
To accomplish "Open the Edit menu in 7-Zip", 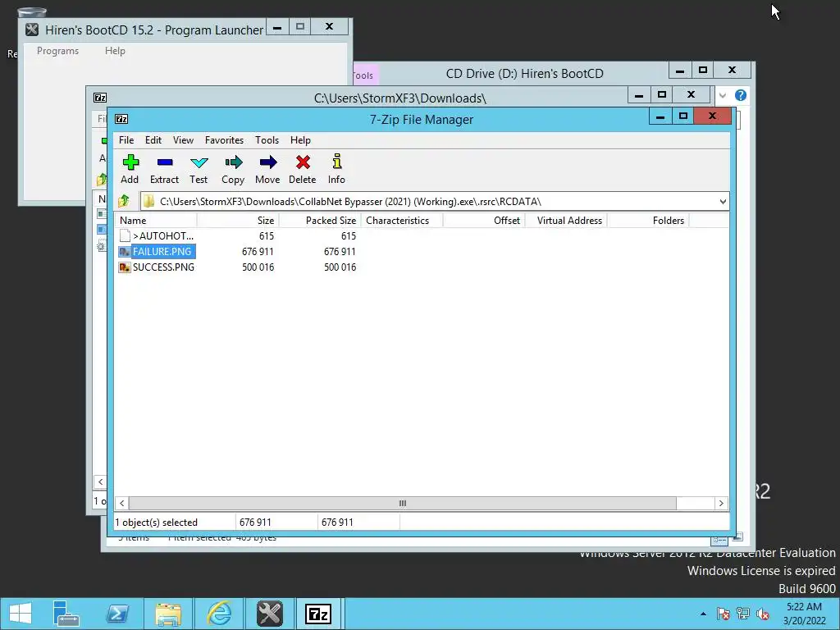I will tap(153, 139).
